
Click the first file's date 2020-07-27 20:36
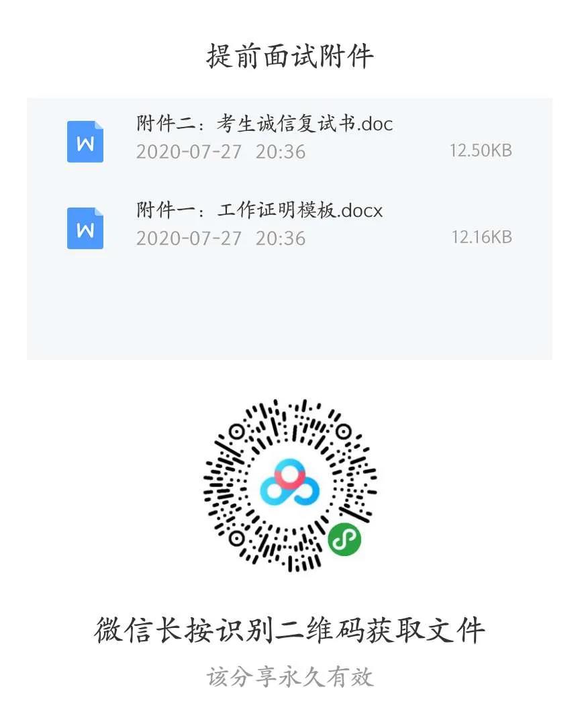coord(221,152)
